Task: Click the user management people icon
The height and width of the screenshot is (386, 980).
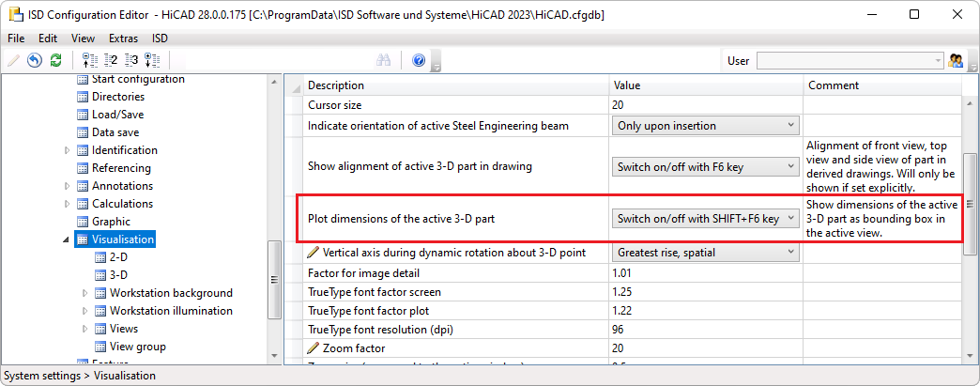Action: tap(957, 61)
